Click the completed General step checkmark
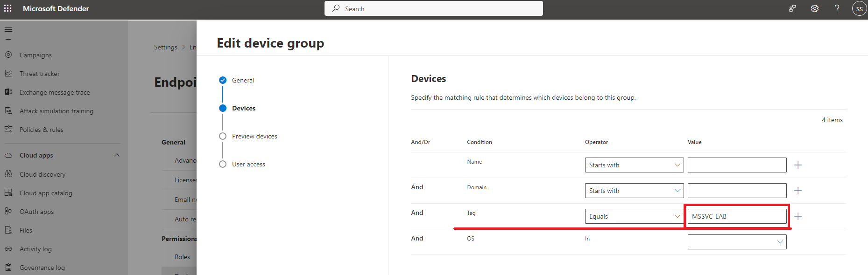 (x=223, y=80)
